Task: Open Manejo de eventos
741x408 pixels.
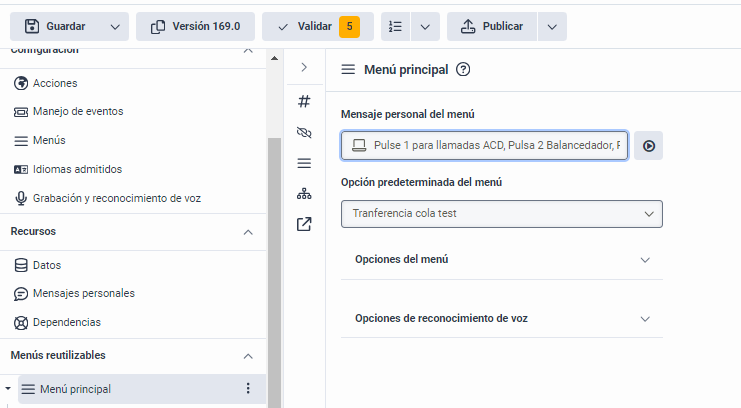Action: pos(77,111)
